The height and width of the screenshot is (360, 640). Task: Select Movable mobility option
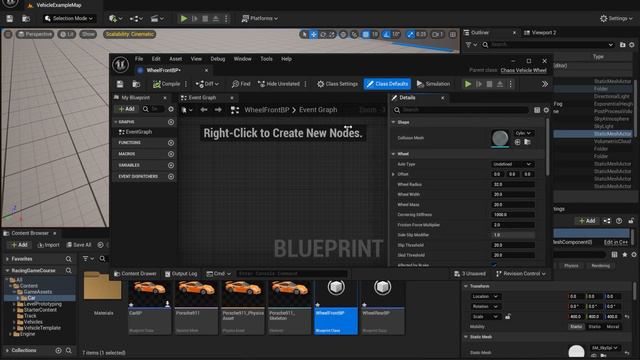coord(613,327)
